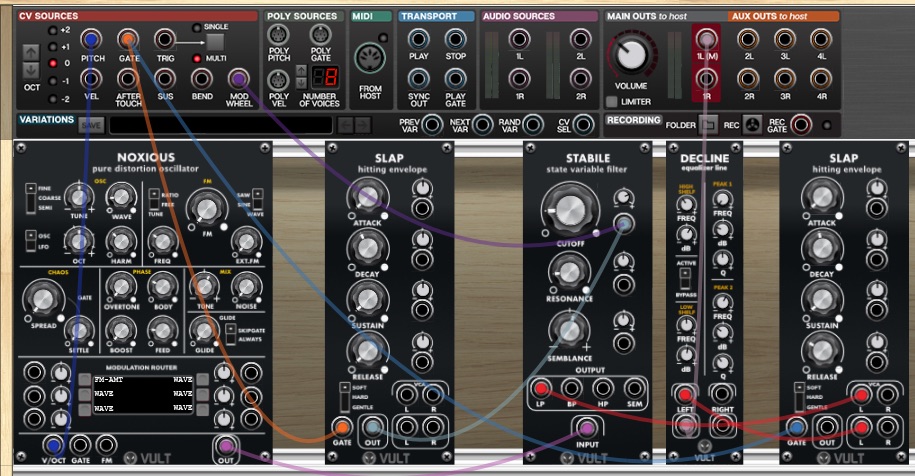Click the Stabile INPUT jack
This screenshot has width=915, height=476.
[x=587, y=428]
